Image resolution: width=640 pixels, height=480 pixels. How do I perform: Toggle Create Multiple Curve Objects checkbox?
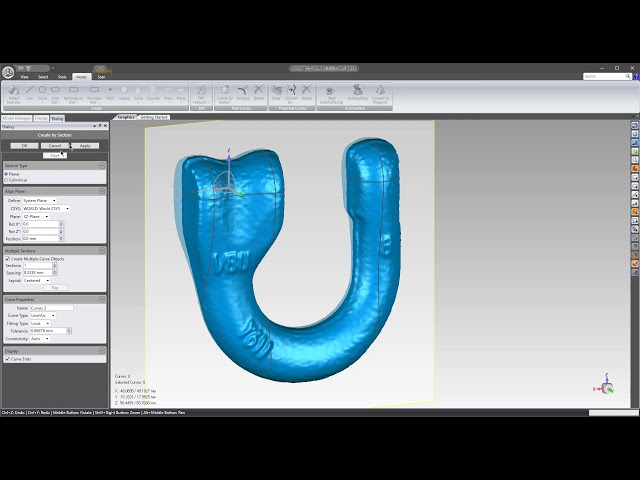point(7,259)
